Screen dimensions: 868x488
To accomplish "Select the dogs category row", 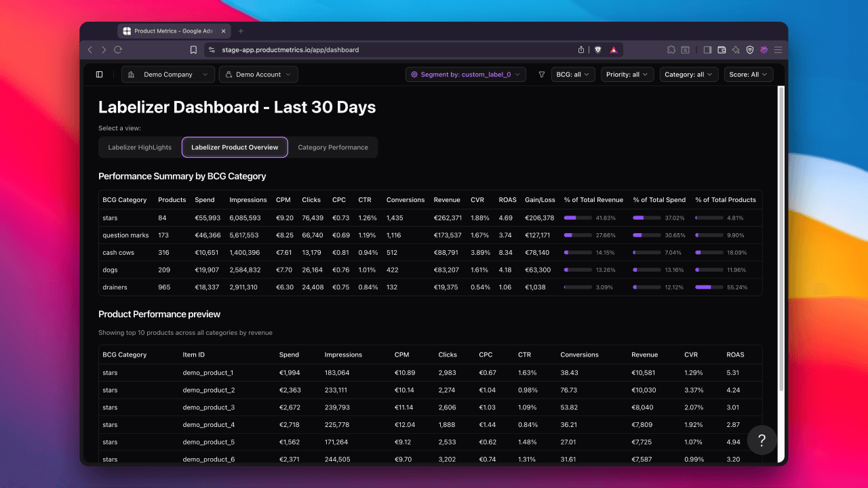I will pyautogui.click(x=430, y=270).
